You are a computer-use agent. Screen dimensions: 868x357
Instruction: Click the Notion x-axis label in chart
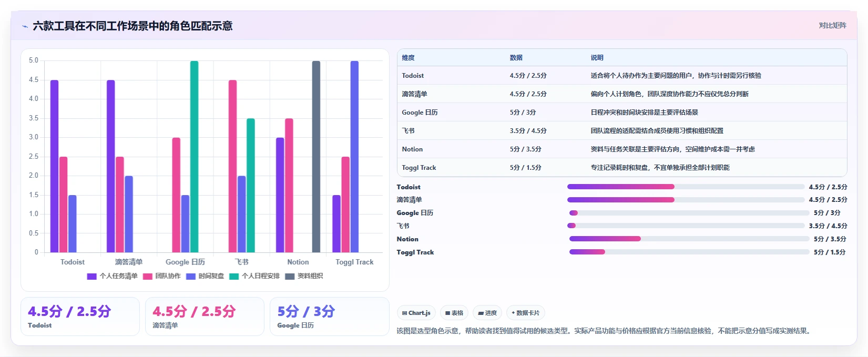pos(298,262)
